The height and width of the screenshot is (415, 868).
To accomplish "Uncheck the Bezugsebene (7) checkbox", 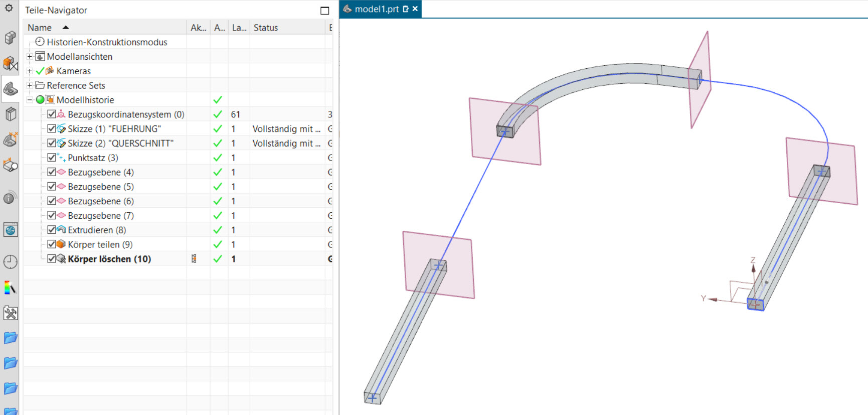I will tap(52, 215).
